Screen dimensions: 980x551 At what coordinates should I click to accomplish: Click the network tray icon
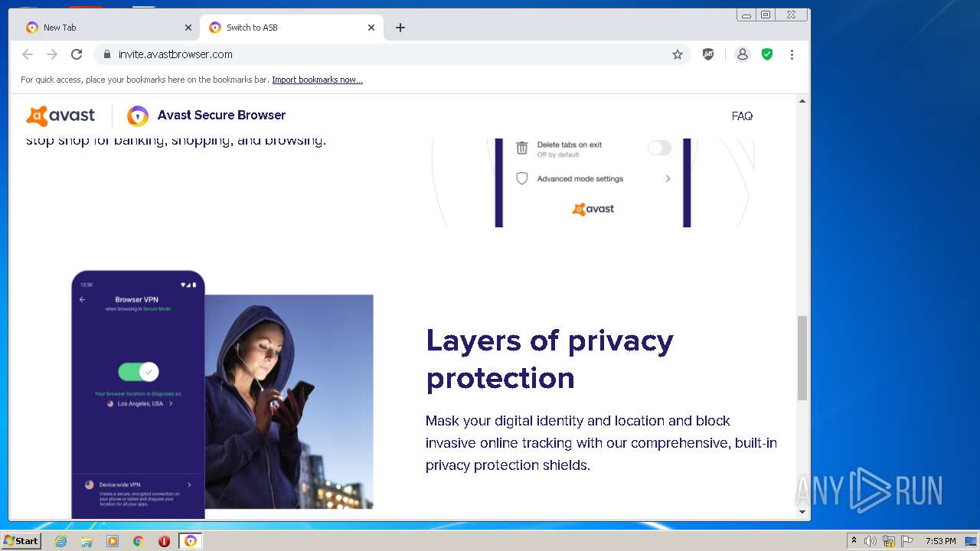(889, 541)
